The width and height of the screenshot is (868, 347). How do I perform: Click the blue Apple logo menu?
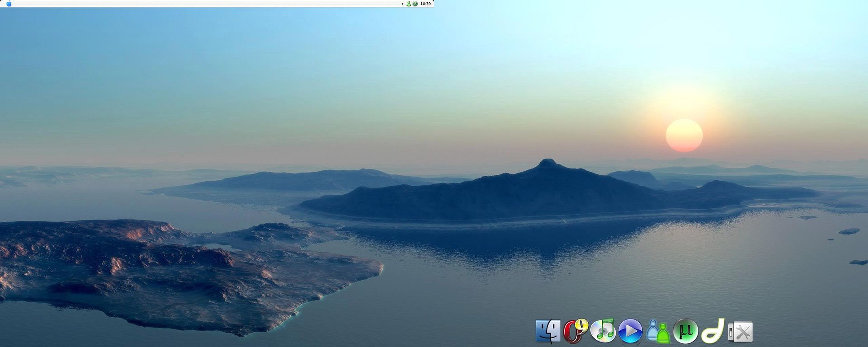pyautogui.click(x=9, y=4)
